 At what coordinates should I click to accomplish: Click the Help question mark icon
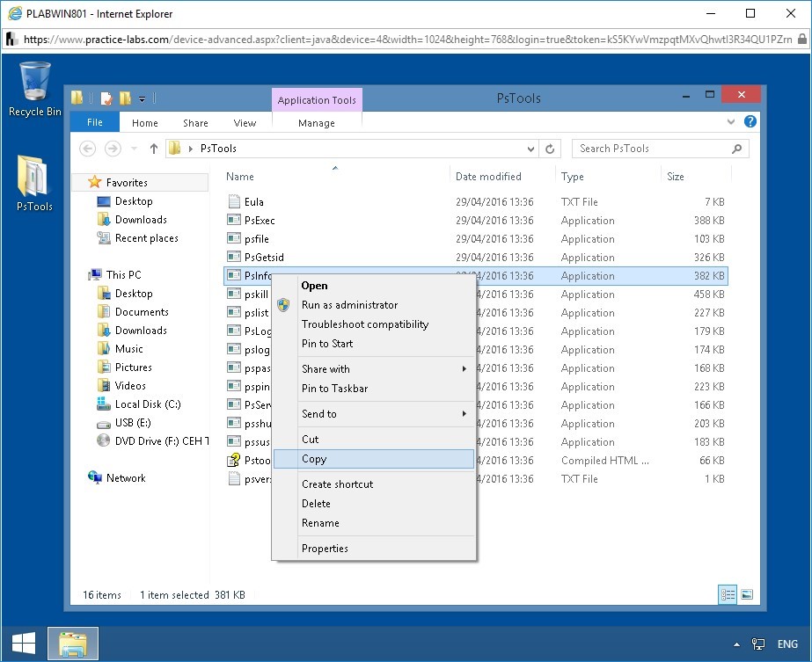pyautogui.click(x=750, y=122)
